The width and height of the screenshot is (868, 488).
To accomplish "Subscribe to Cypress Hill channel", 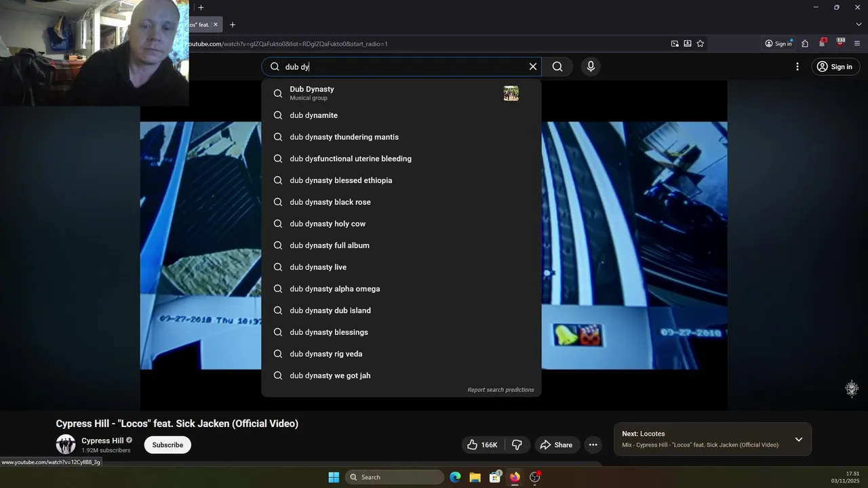I will click(167, 445).
